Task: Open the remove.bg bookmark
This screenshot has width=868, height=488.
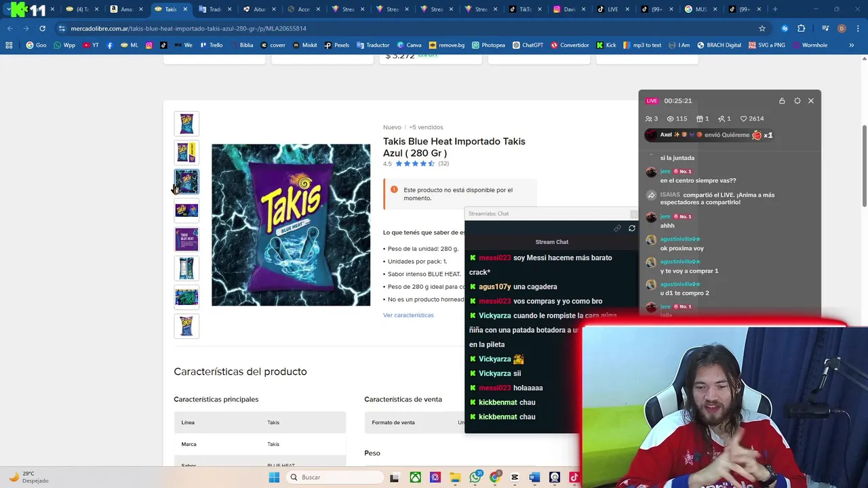Action: pos(446,45)
